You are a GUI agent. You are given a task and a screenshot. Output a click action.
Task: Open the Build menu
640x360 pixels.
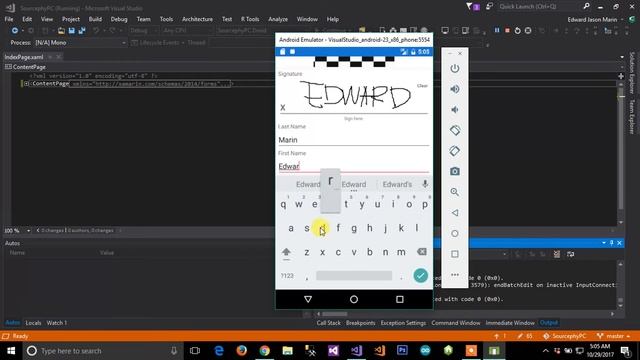(x=95, y=19)
